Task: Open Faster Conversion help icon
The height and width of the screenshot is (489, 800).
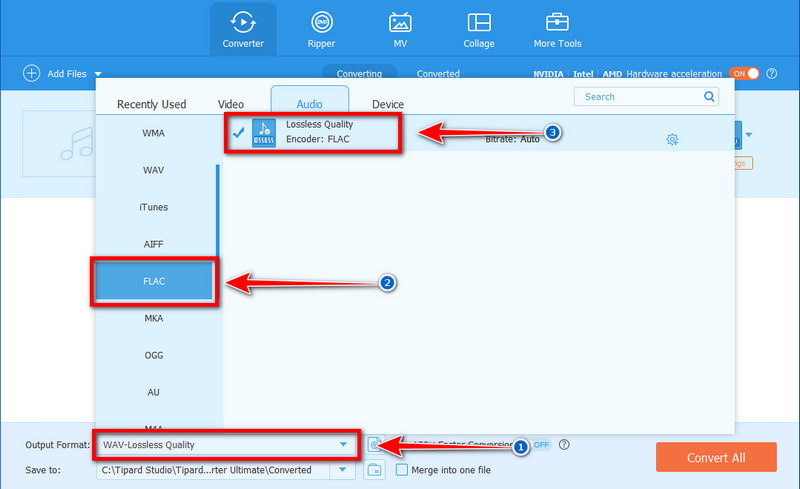Action: pyautogui.click(x=564, y=445)
